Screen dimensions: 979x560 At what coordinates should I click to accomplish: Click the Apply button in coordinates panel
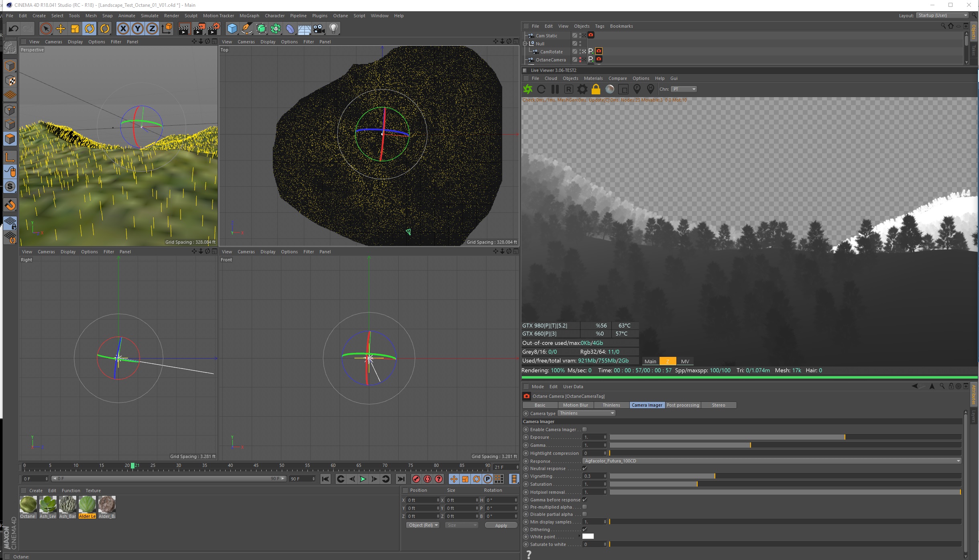point(501,525)
